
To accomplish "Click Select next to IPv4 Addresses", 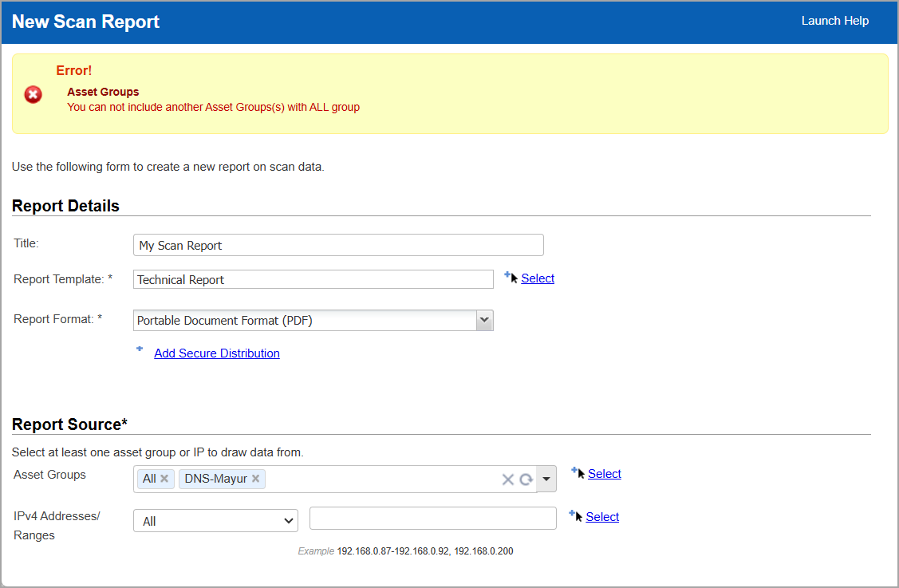I will click(601, 516).
